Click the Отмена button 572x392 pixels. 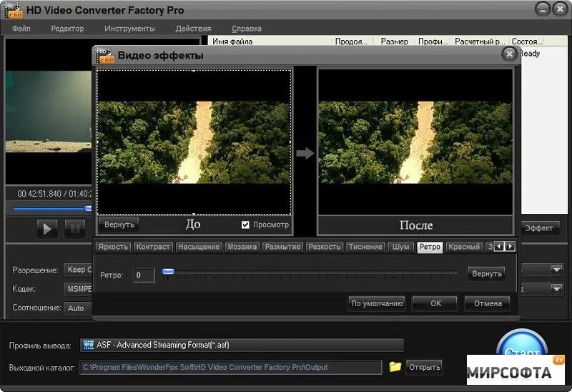[x=488, y=303]
